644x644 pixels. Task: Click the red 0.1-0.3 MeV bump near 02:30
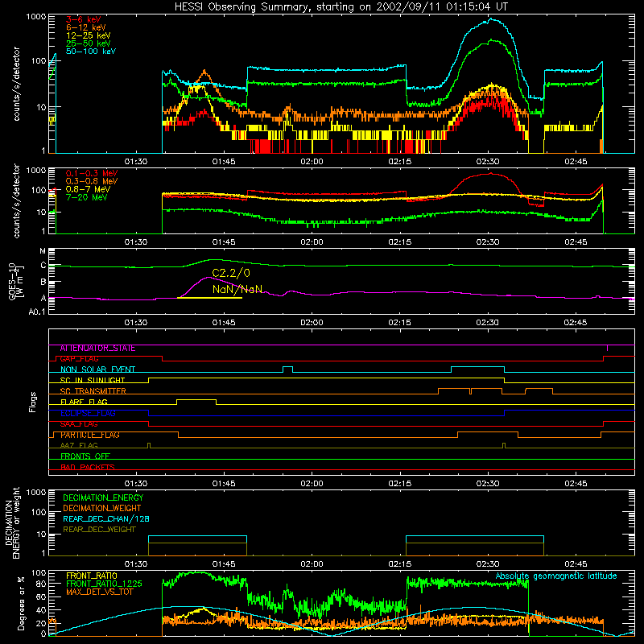tap(489, 174)
